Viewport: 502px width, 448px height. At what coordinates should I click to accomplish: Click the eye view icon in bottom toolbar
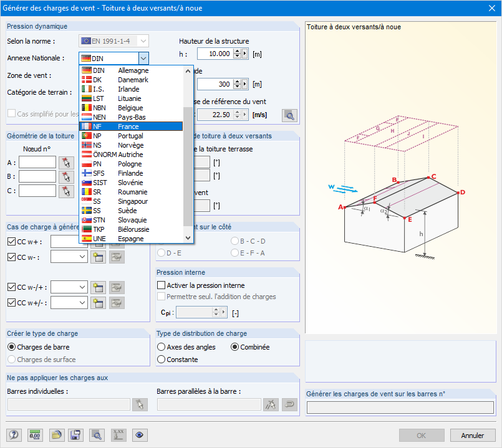click(139, 435)
